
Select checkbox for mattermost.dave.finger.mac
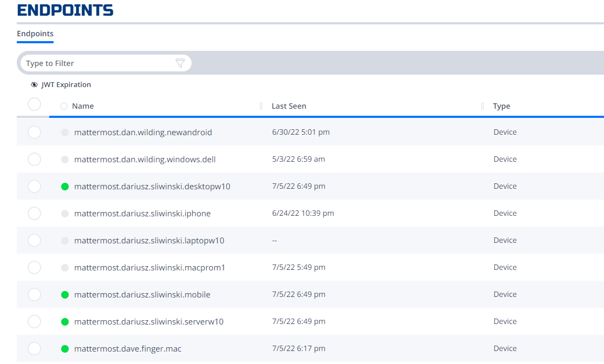34,349
